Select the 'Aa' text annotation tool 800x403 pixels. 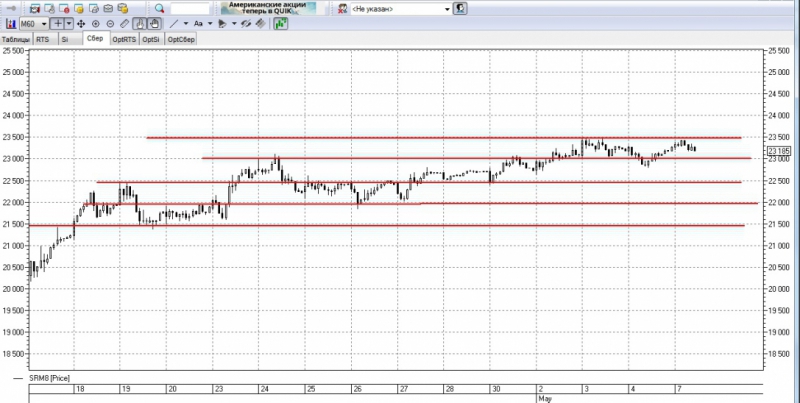click(198, 23)
